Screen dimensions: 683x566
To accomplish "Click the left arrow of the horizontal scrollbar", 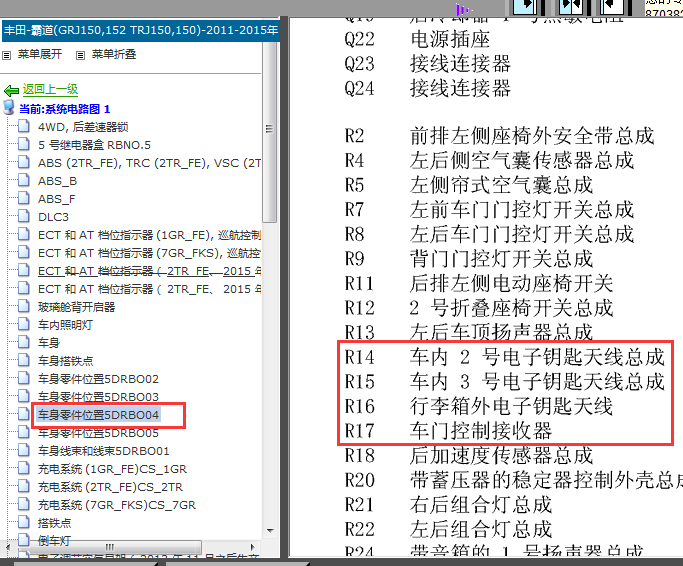I will pos(7,546).
